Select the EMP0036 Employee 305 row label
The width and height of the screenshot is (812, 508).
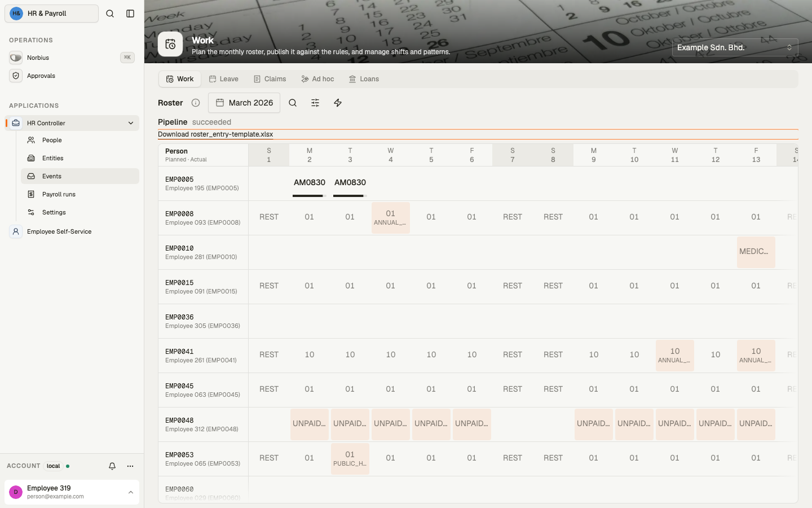[x=203, y=321]
